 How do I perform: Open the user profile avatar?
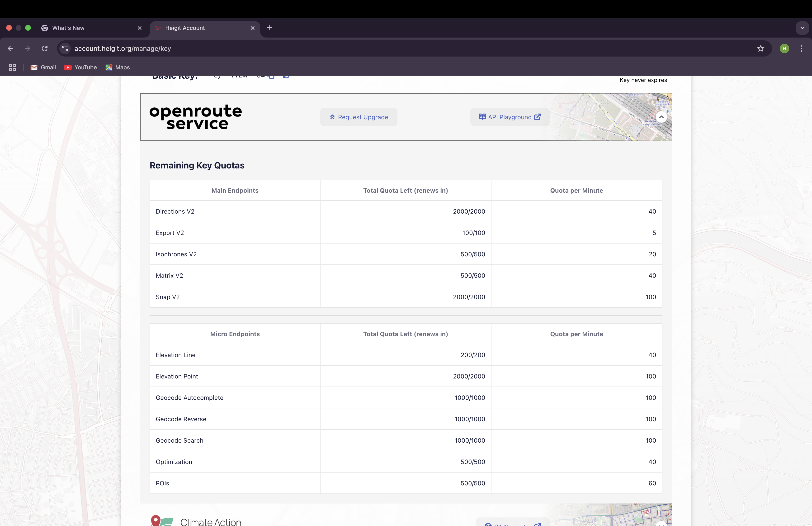click(784, 48)
